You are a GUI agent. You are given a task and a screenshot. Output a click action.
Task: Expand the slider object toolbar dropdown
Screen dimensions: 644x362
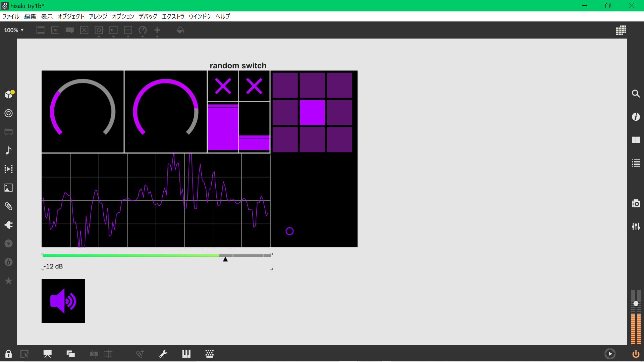(128, 36)
